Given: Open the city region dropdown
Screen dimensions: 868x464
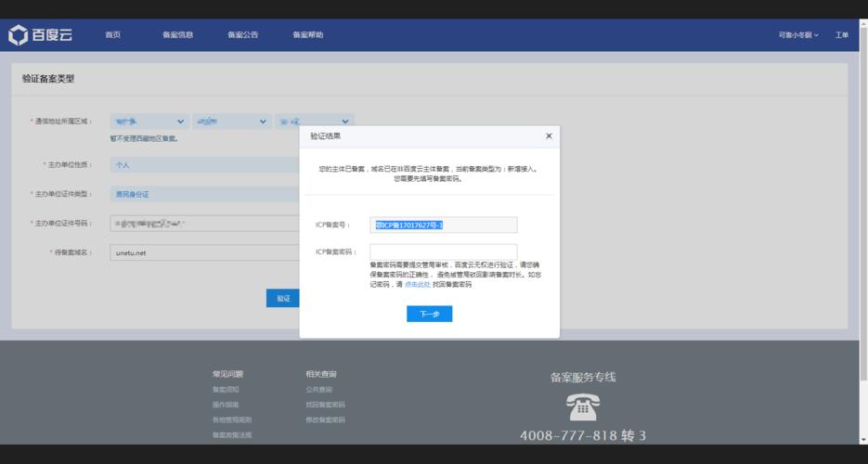Looking at the screenshot, I should point(232,122).
